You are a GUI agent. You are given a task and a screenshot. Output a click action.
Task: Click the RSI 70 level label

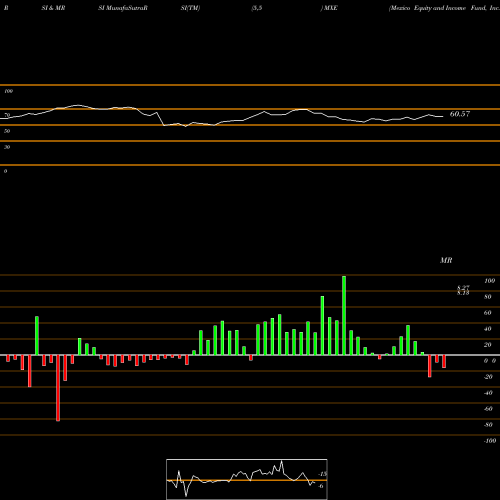coord(7,115)
